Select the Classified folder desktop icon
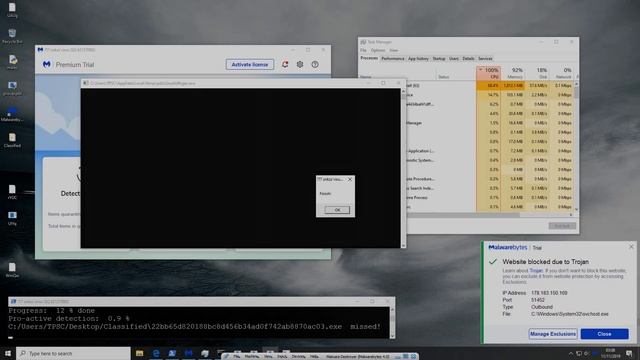The height and width of the screenshot is (360, 640). [x=12, y=140]
